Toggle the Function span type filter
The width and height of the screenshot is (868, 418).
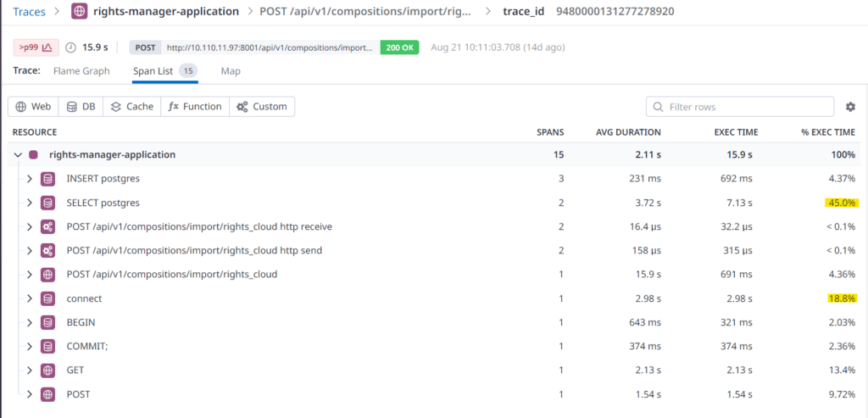[195, 107]
